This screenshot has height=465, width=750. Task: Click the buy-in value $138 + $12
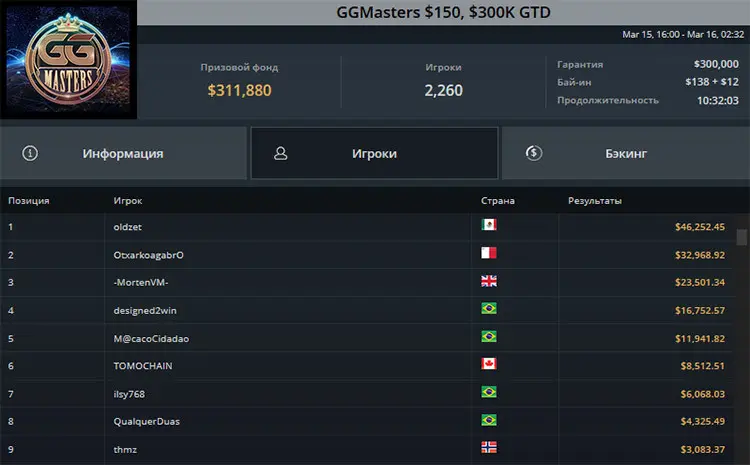coord(712,82)
